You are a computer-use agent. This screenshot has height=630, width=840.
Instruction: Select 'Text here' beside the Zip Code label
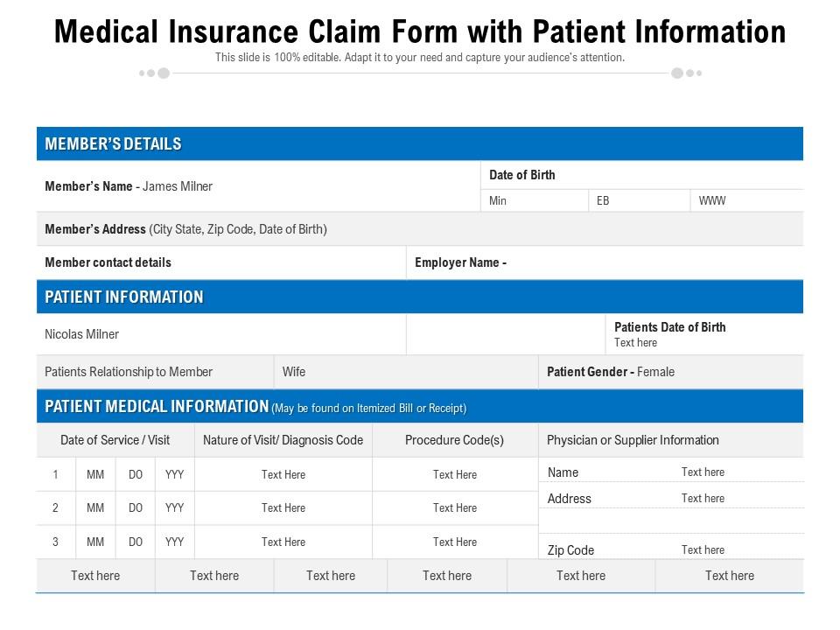point(703,550)
